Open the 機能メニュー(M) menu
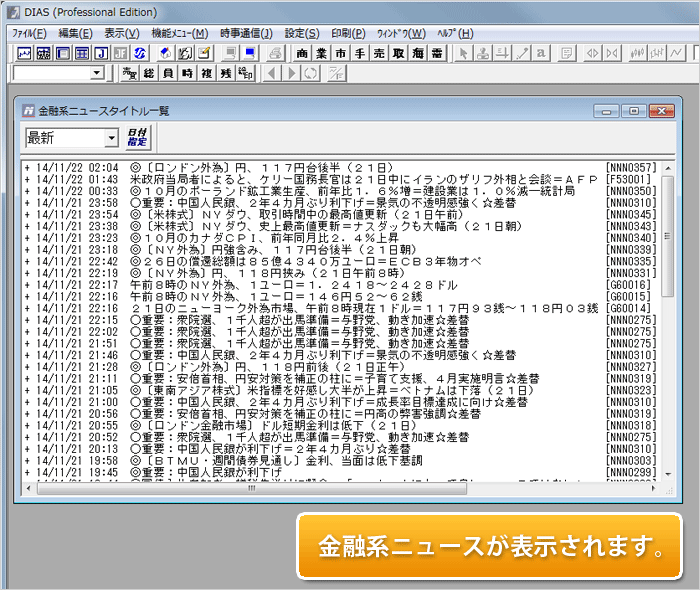The height and width of the screenshot is (590, 700). tap(180, 33)
